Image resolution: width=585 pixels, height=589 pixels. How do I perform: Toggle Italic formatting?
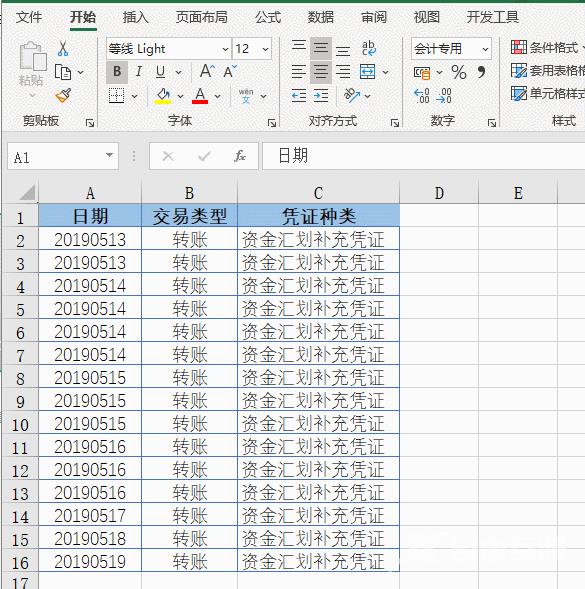pos(139,71)
